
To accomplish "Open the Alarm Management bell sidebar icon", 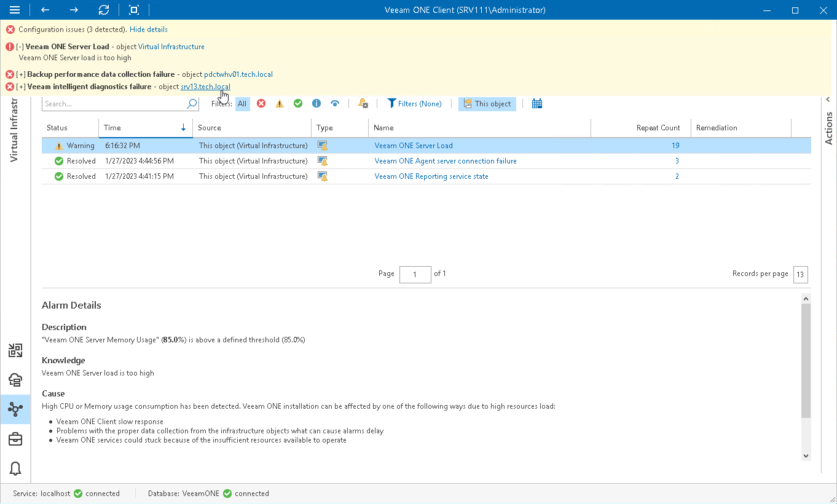I will pyautogui.click(x=15, y=468).
